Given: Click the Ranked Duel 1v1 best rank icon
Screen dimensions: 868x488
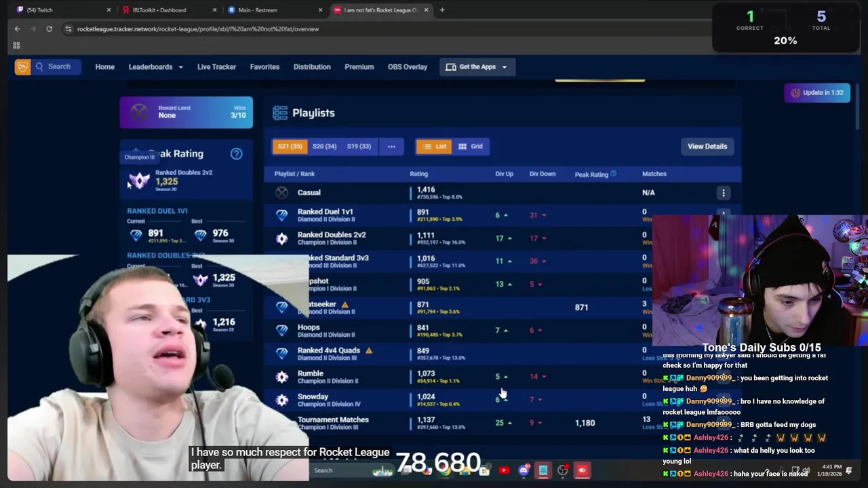Looking at the screenshot, I should click(x=200, y=235).
